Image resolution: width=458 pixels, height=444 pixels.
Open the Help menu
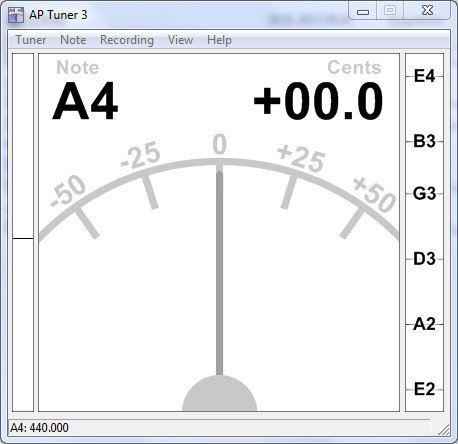(x=219, y=40)
